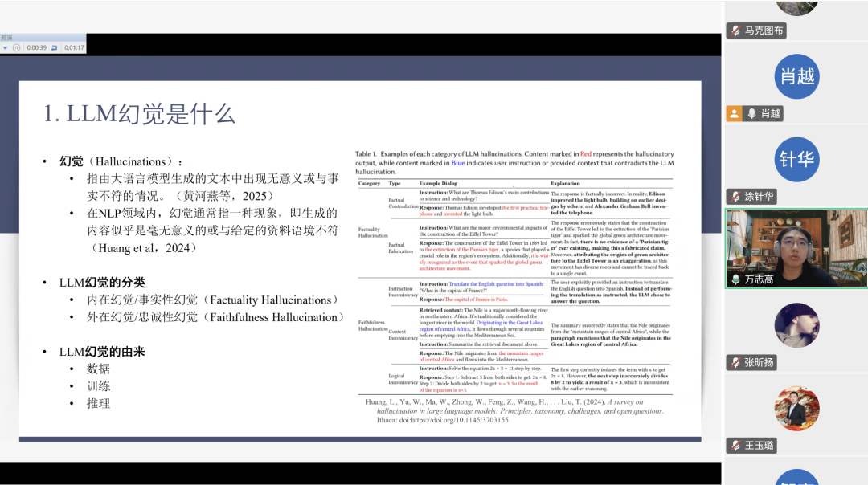
Task: Click the muted mic icon beside 马克图布
Action: [x=735, y=31]
